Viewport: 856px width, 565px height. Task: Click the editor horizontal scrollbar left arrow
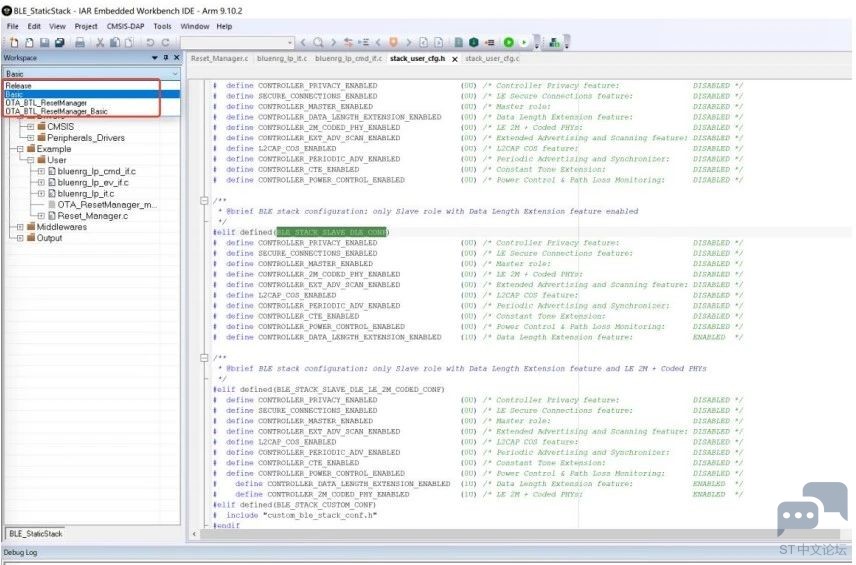point(194,534)
